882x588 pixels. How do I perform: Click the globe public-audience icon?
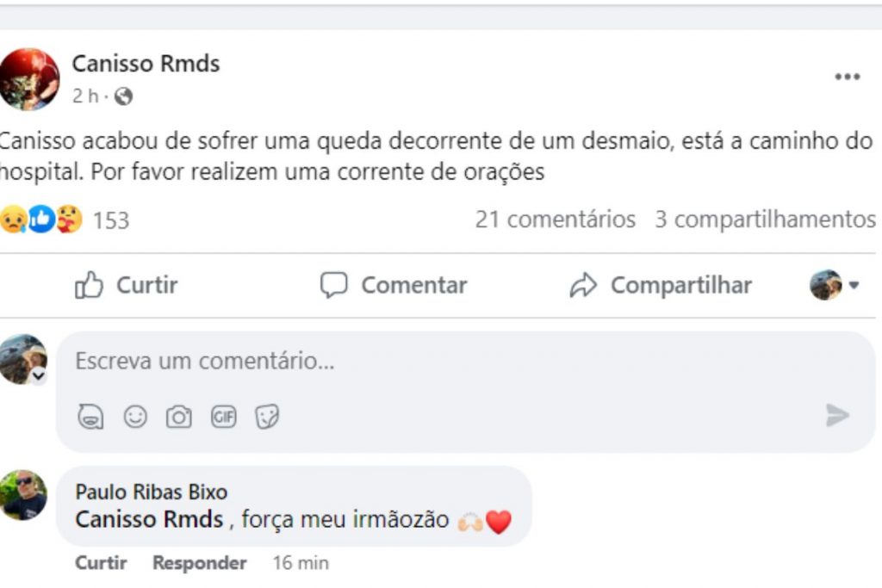[x=123, y=97]
